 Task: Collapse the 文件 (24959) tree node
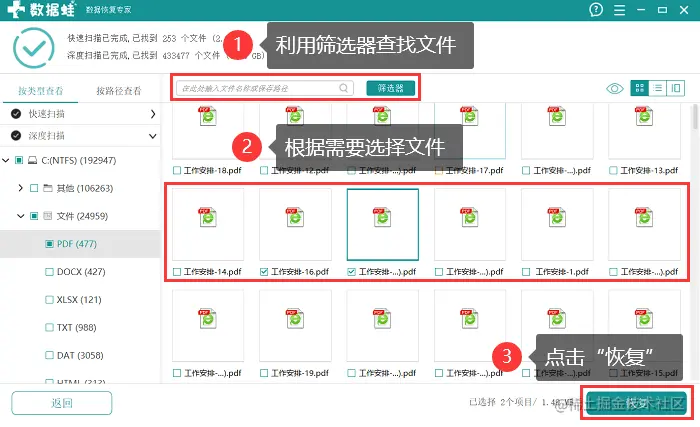pos(21,216)
